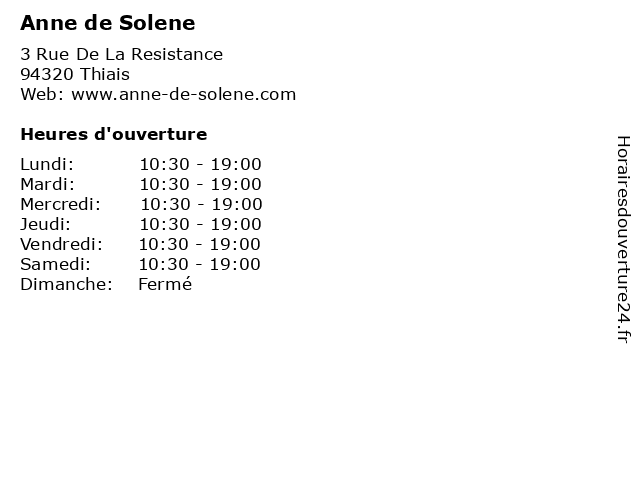This screenshot has height=480, width=640.
Task: Select the Mardi day label
Action: click(x=48, y=184)
